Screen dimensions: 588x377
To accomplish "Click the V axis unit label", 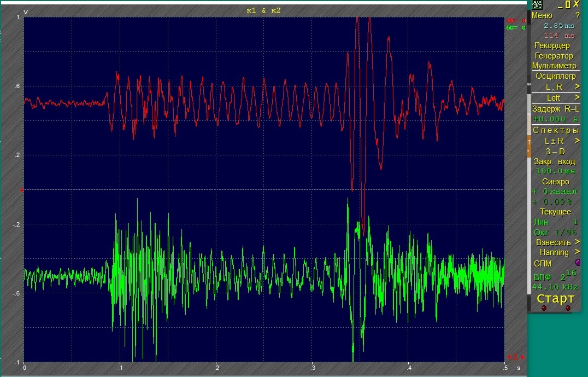I will 26,12.
